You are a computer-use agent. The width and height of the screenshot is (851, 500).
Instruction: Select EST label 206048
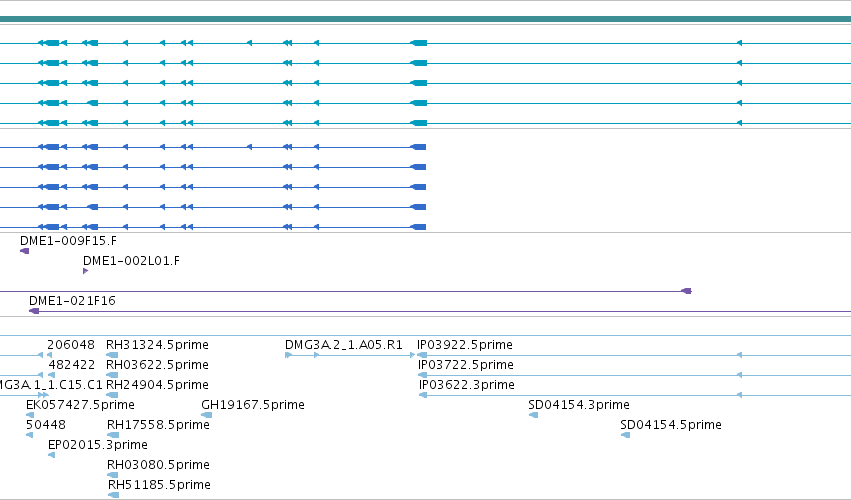tap(71, 345)
